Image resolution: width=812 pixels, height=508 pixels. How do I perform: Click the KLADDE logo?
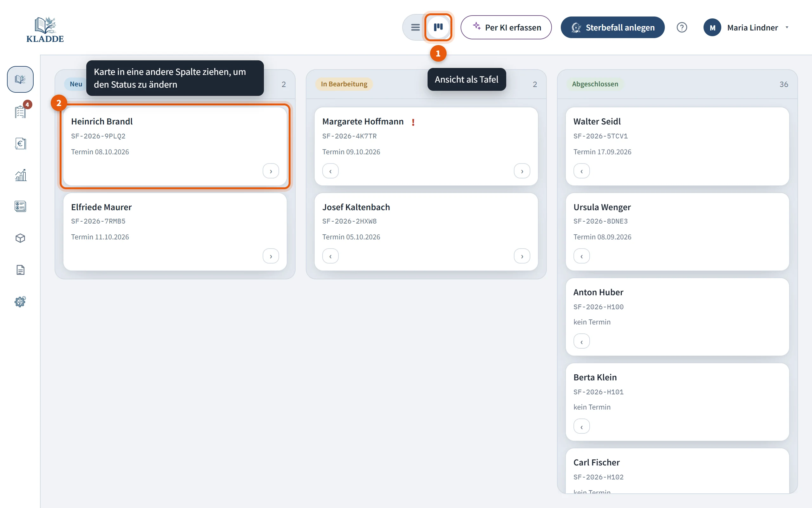(x=45, y=29)
